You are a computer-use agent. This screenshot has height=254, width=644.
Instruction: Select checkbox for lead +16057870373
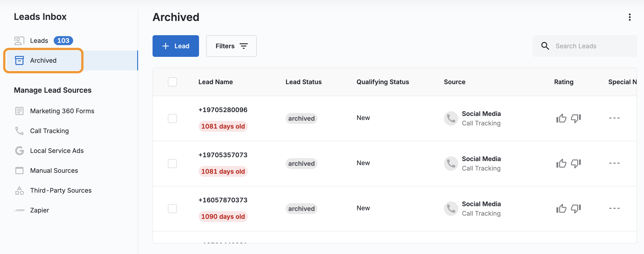click(172, 208)
